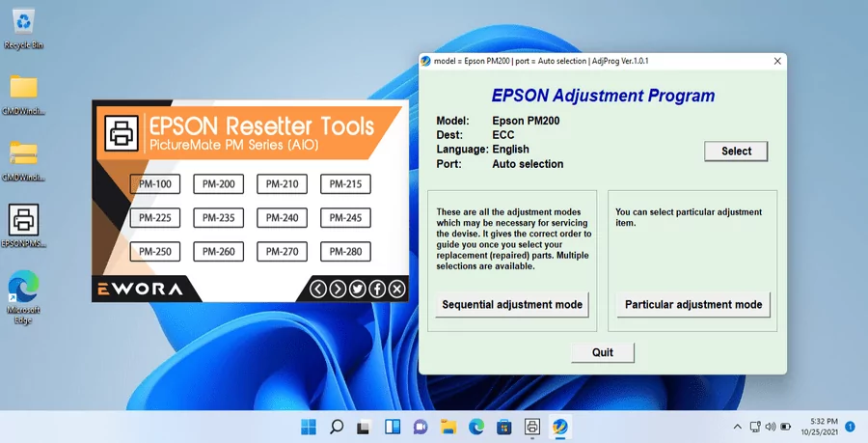Open the notification badge in the tray
868x443 pixels.
(x=851, y=426)
